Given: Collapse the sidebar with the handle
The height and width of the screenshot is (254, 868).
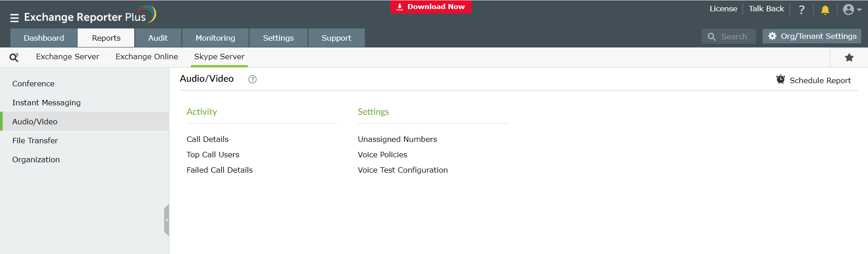Looking at the screenshot, I should [166, 220].
